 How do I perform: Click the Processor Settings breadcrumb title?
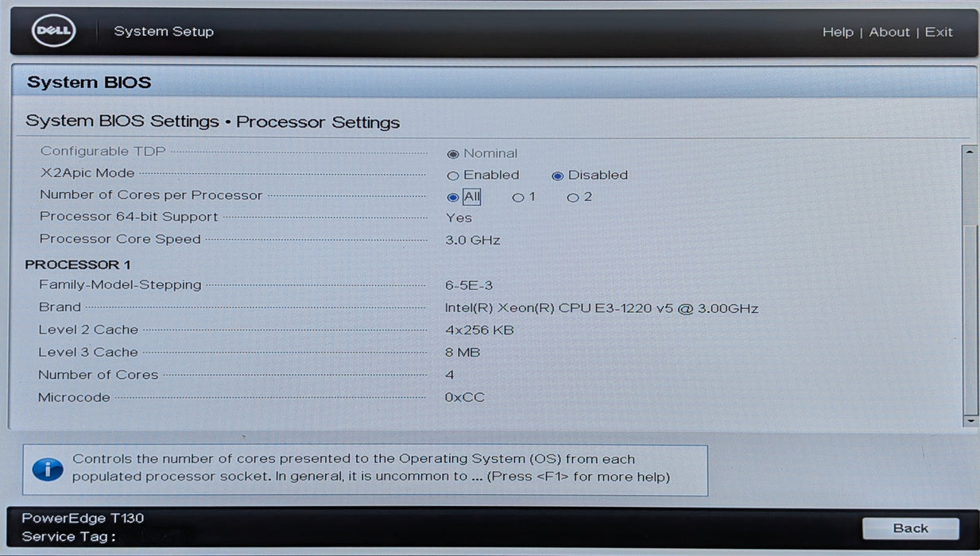coord(318,122)
